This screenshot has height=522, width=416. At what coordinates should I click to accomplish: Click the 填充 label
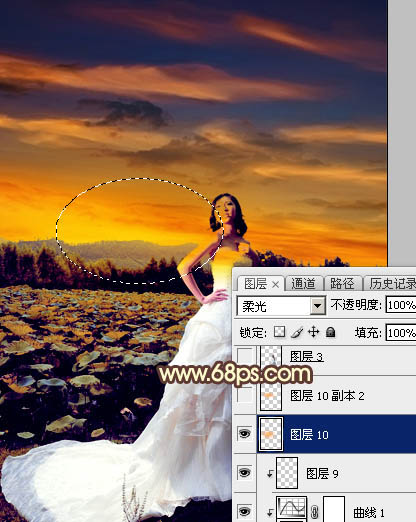368,332
